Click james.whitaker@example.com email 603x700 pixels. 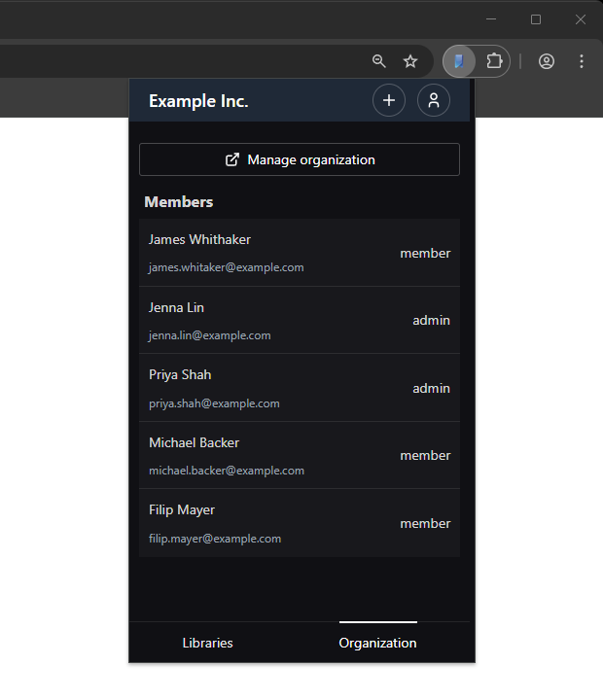pos(226,267)
